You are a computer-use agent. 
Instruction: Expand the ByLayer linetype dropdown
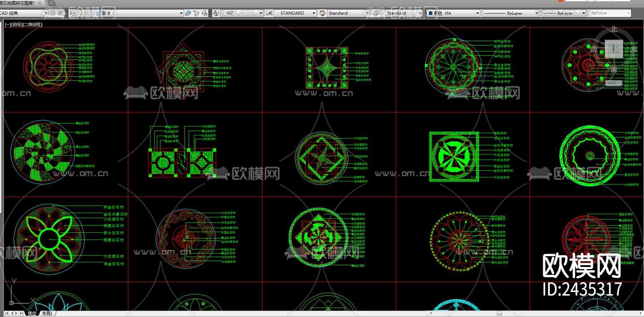537,13
